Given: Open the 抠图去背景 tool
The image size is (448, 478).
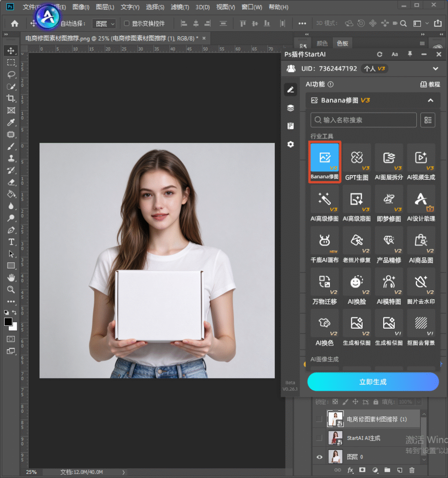Looking at the screenshot, I should point(421,328).
